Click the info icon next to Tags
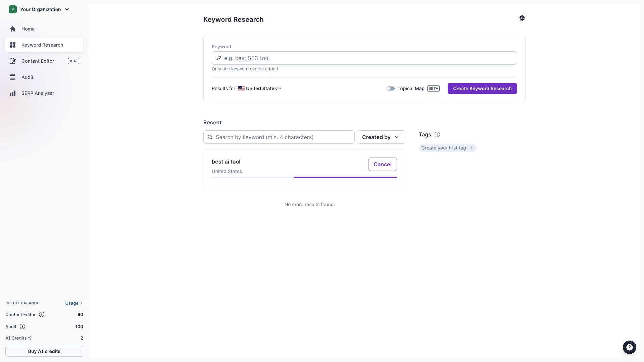The height and width of the screenshot is (362, 644). (x=437, y=134)
